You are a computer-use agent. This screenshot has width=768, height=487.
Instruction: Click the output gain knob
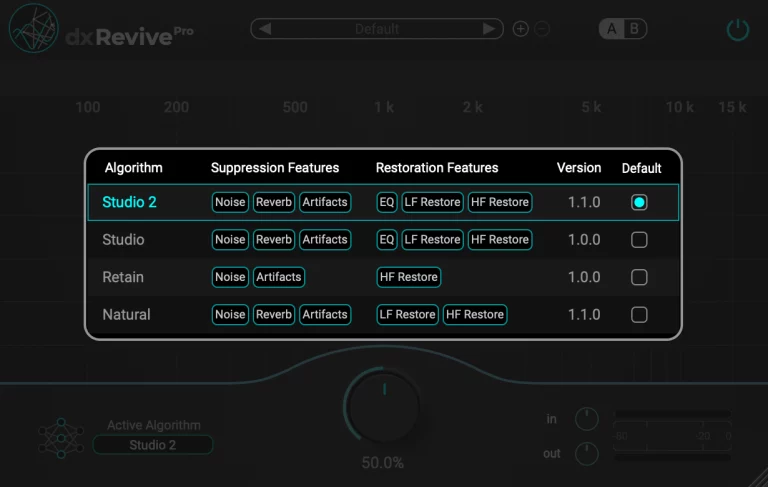tap(586, 454)
